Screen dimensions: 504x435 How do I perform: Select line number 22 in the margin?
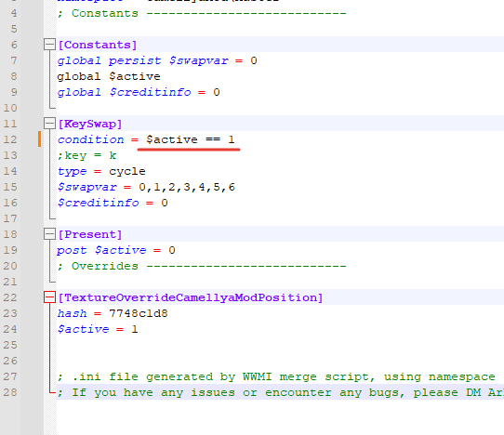[10, 297]
